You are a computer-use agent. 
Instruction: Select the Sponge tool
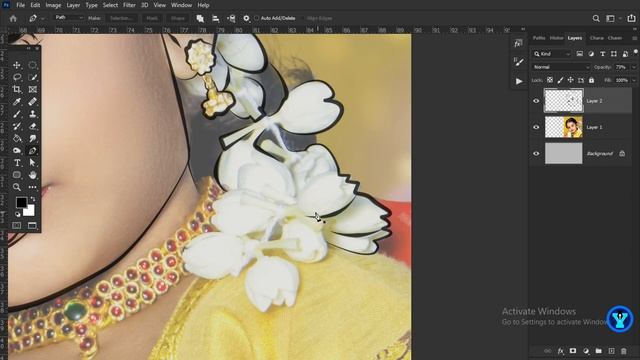tap(17, 151)
